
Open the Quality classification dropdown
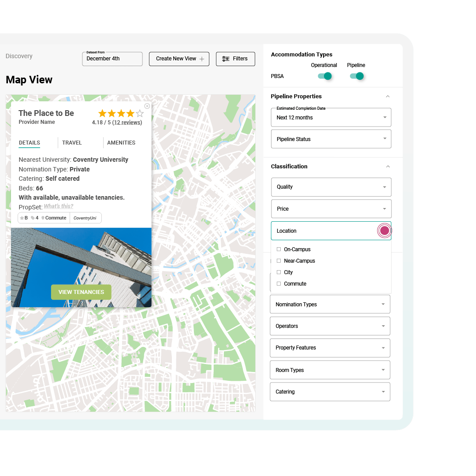click(331, 187)
